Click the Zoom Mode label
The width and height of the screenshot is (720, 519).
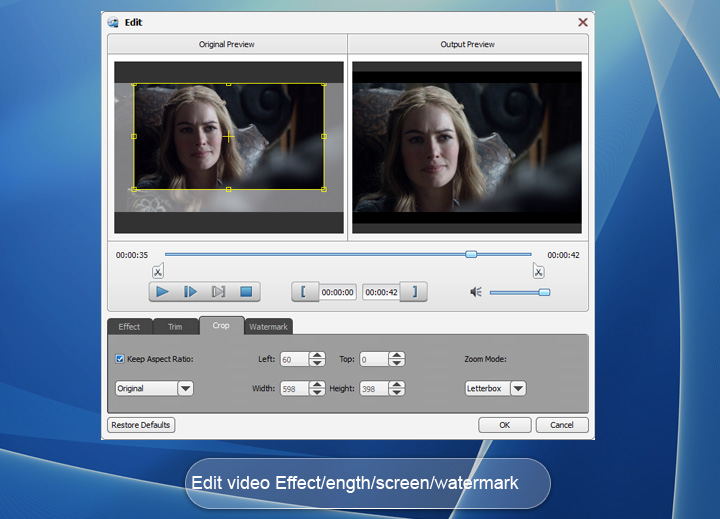coord(485,359)
